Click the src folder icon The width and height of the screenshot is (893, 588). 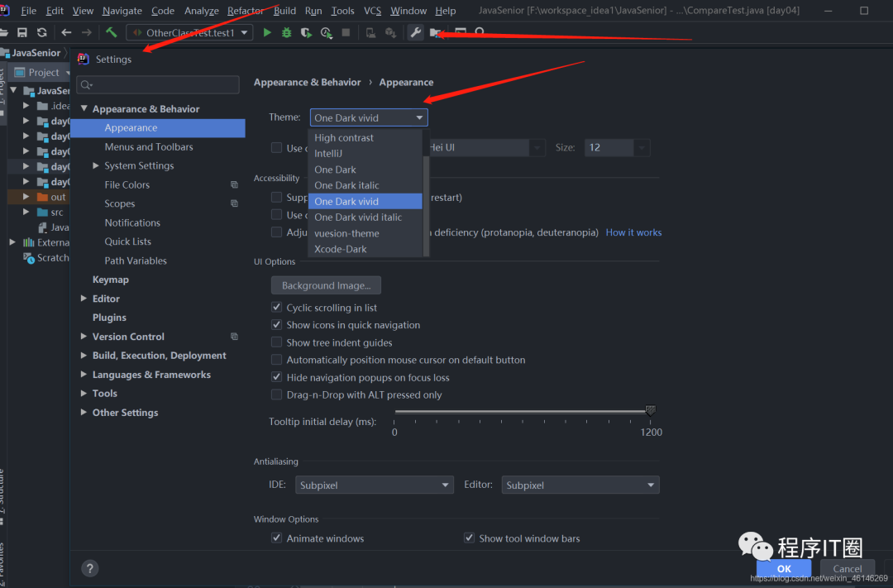point(42,212)
